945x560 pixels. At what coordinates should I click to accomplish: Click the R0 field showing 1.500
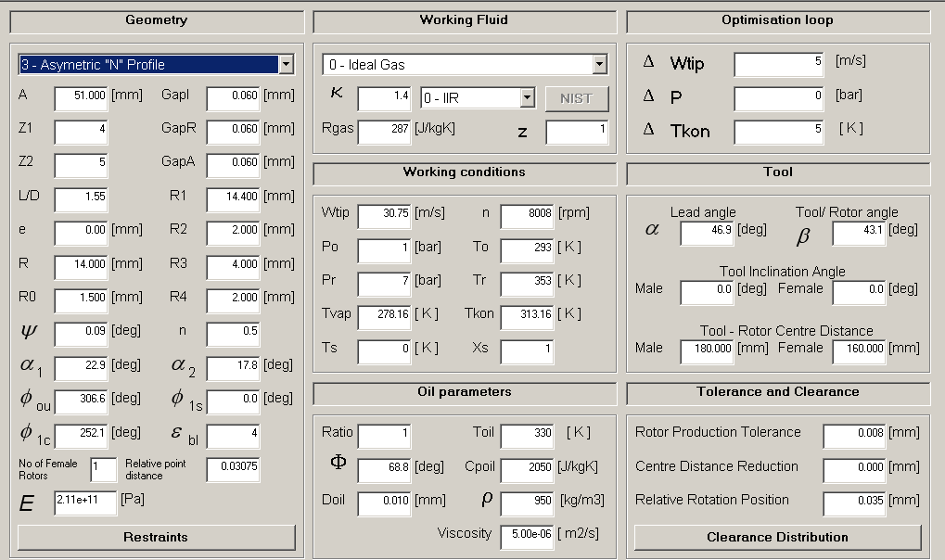(81, 300)
